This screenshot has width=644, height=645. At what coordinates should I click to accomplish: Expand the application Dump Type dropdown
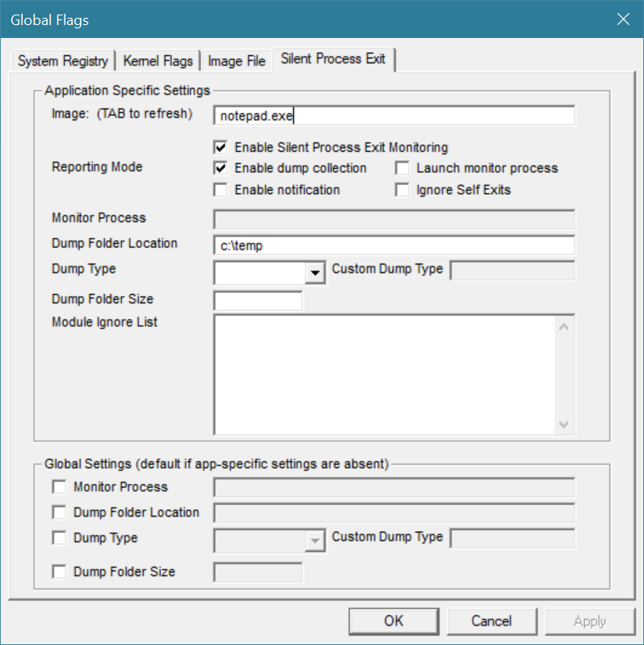(x=315, y=273)
